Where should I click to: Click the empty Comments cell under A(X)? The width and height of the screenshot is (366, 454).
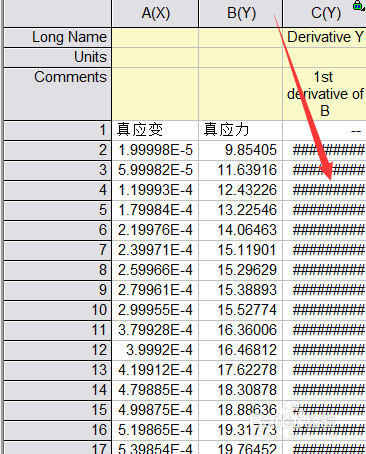(155, 94)
